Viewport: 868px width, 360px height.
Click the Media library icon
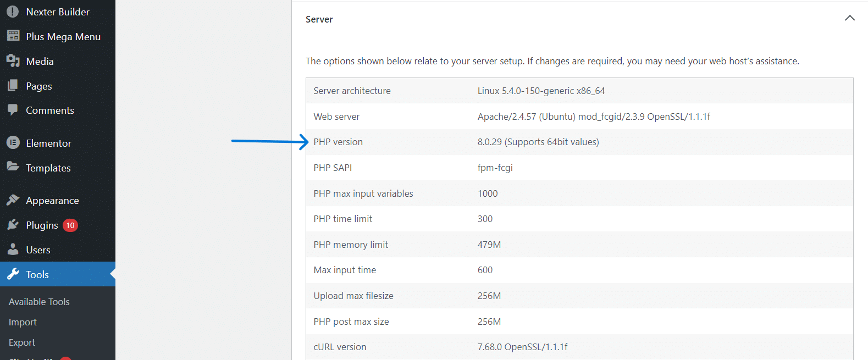point(13,61)
